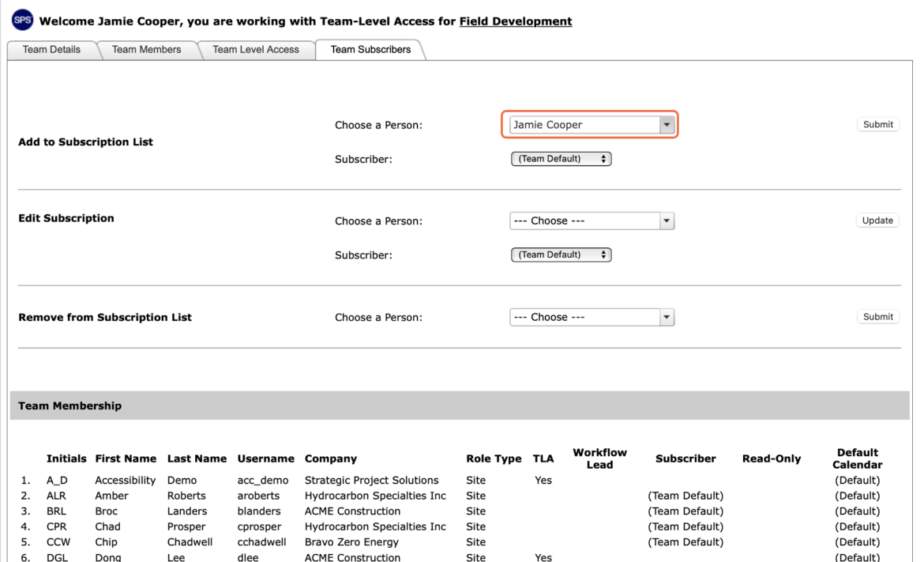Switch to the Team Members tab
The width and height of the screenshot is (924, 562).
click(146, 50)
